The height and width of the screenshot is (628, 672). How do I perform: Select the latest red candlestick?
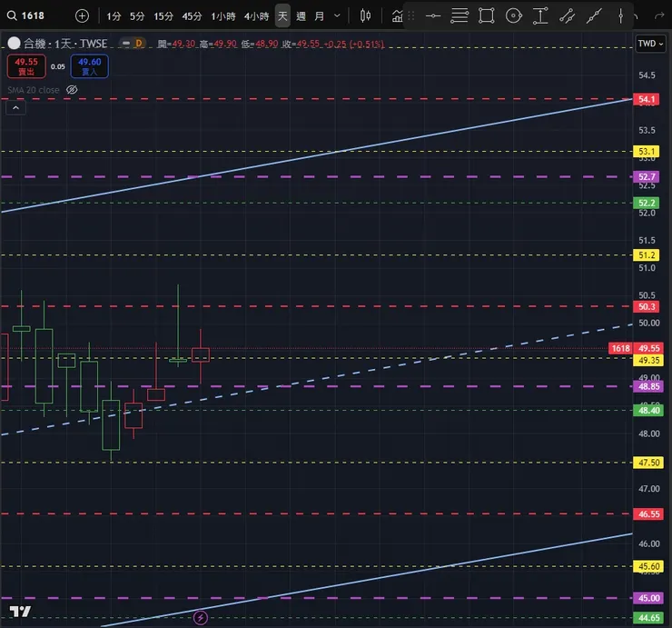coord(201,355)
